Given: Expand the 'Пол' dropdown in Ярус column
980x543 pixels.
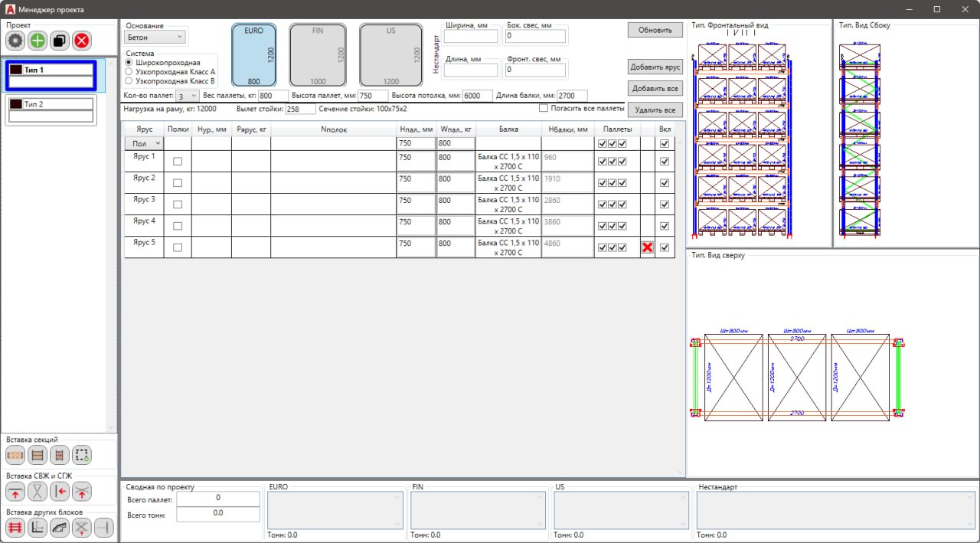Looking at the screenshot, I should pos(145,143).
